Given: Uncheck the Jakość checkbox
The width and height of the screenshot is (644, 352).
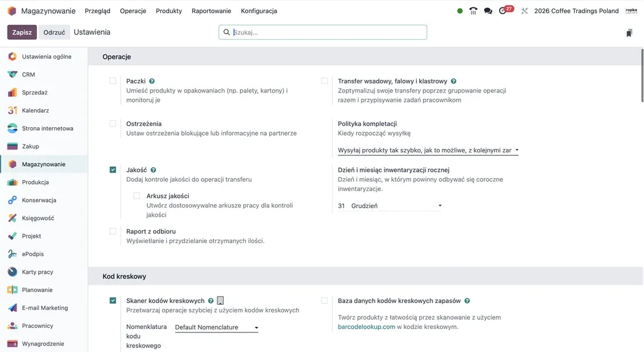Looking at the screenshot, I should click(x=113, y=170).
